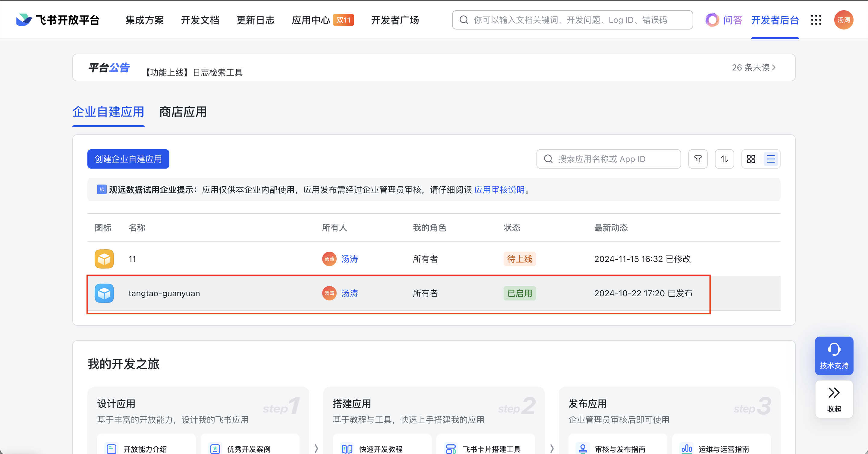Image resolution: width=868 pixels, height=454 pixels.
Task: Click the 名称 column header
Action: pos(137,228)
